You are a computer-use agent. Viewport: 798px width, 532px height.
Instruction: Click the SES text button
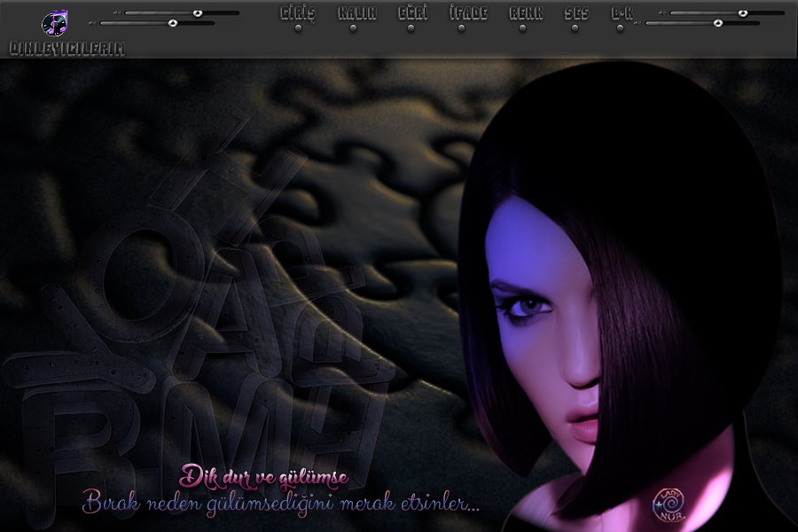[x=576, y=13]
